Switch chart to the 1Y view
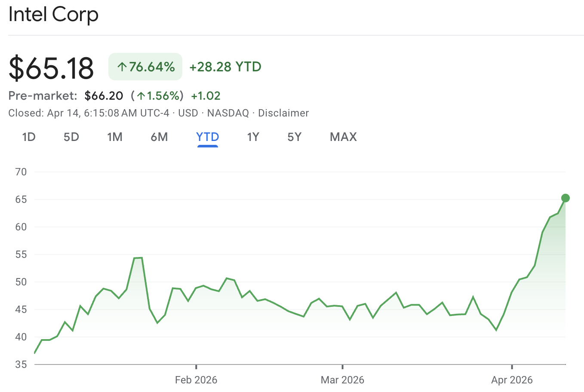This screenshot has width=584, height=392. click(x=253, y=137)
